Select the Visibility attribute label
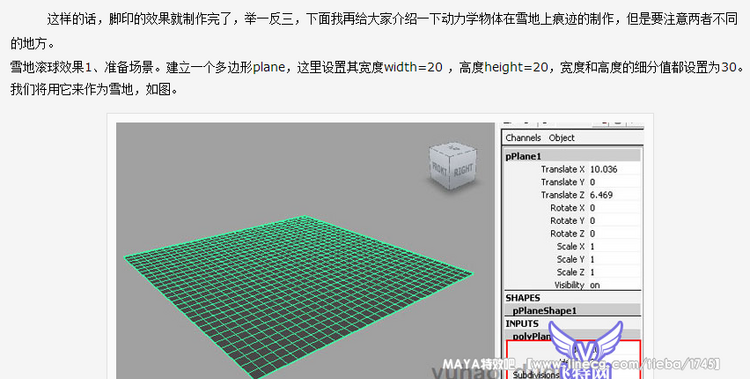750x379 pixels. 569,285
